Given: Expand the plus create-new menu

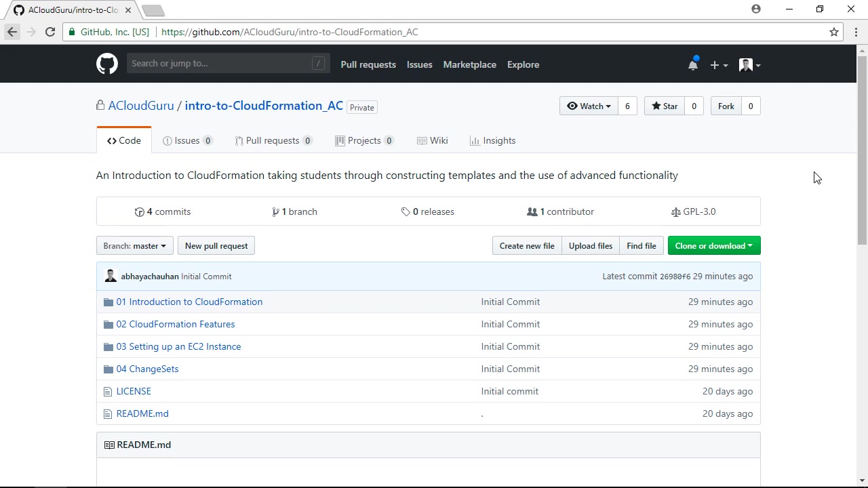Looking at the screenshot, I should (718, 65).
